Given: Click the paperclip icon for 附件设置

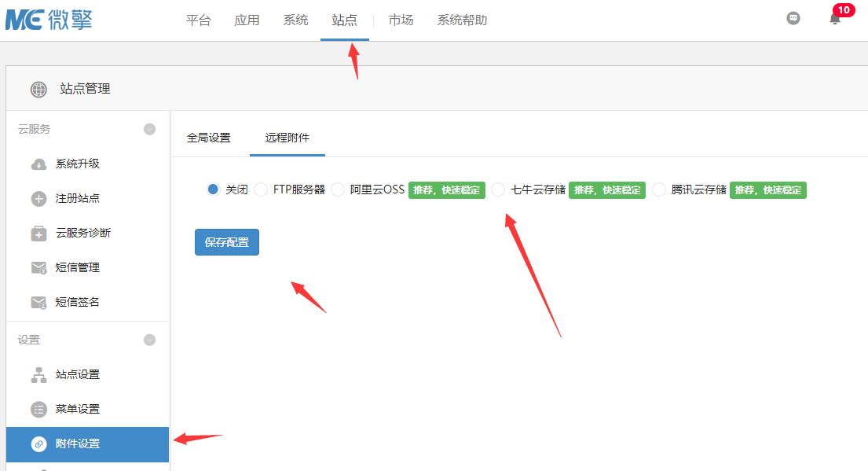Looking at the screenshot, I should (38, 444).
